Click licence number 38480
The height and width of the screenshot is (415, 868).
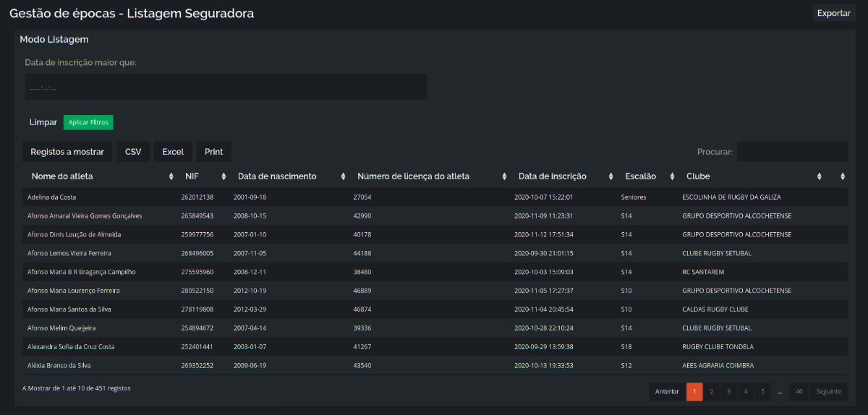point(362,272)
